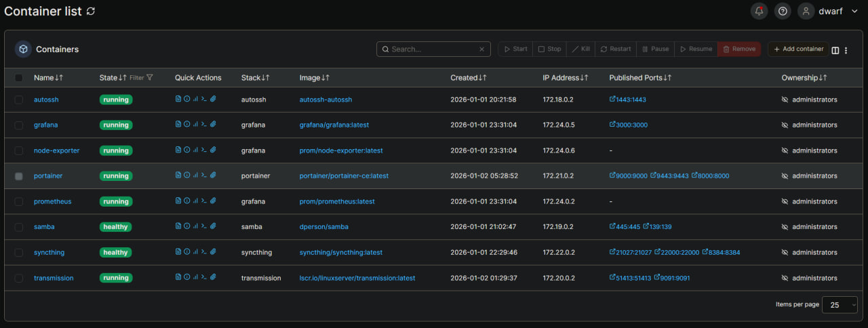The width and height of the screenshot is (868, 328).
Task: Attach to the transmission container console
Action: tap(213, 278)
